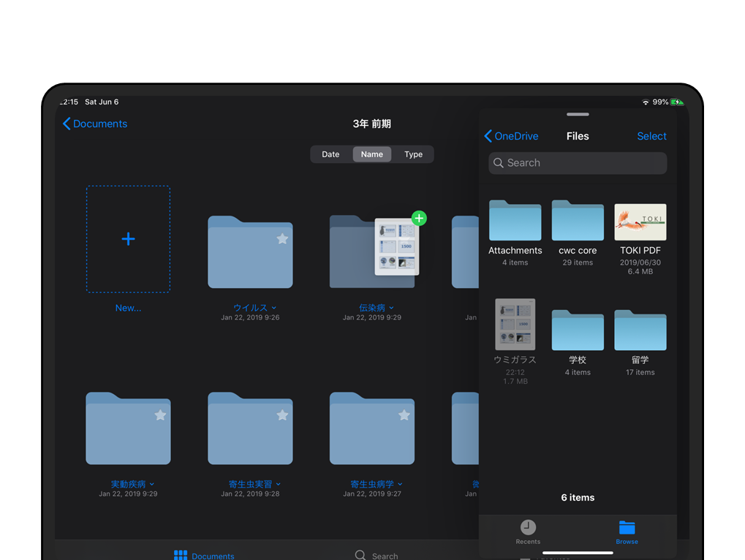Open the 学校 folder
The width and height of the screenshot is (745, 560).
click(x=578, y=330)
